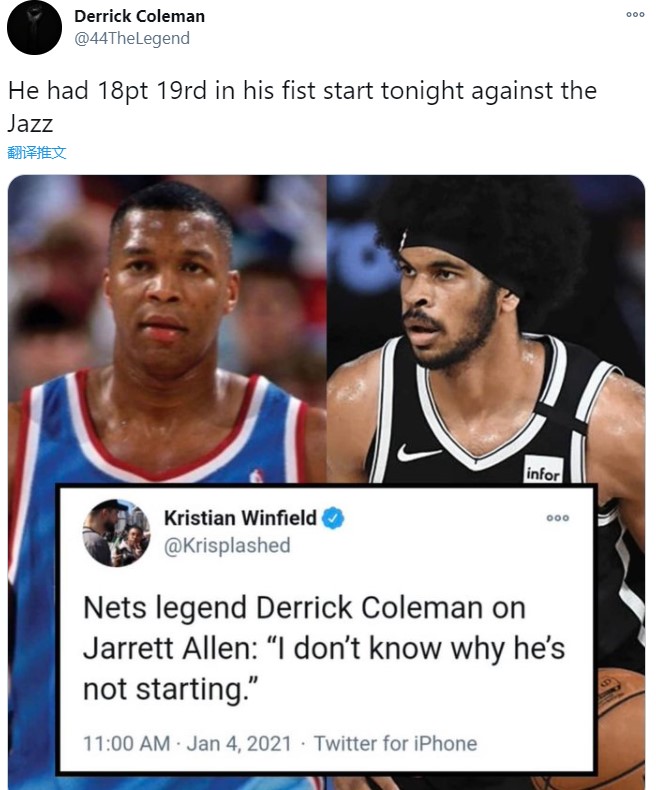
Task: Open Derrick Coleman's profile avatar
Action: point(34,27)
